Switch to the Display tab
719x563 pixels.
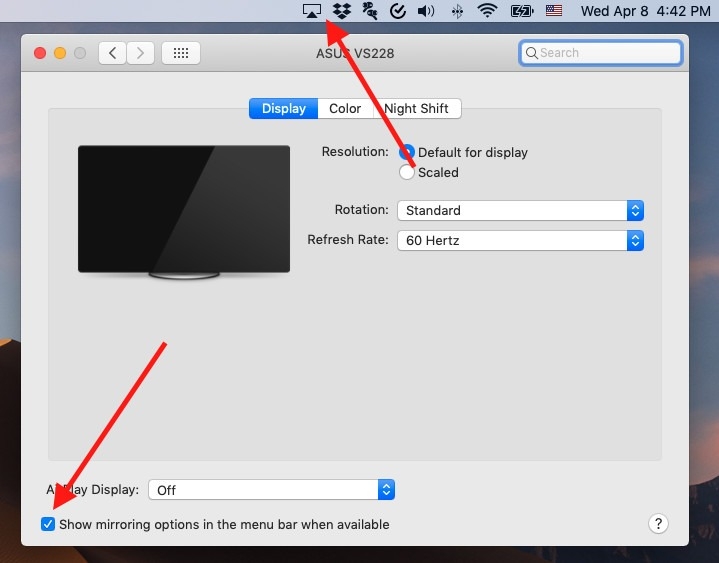tap(283, 109)
